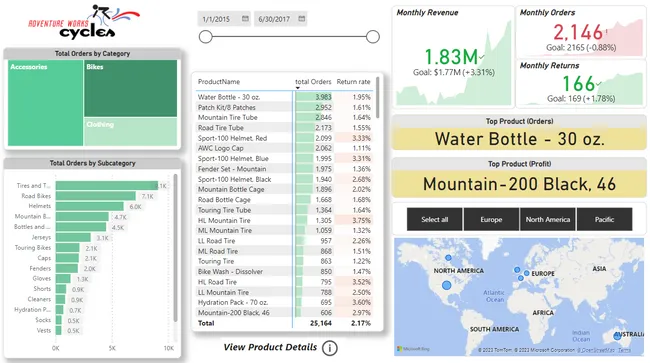Click the large United States map bubble

(x=446, y=285)
